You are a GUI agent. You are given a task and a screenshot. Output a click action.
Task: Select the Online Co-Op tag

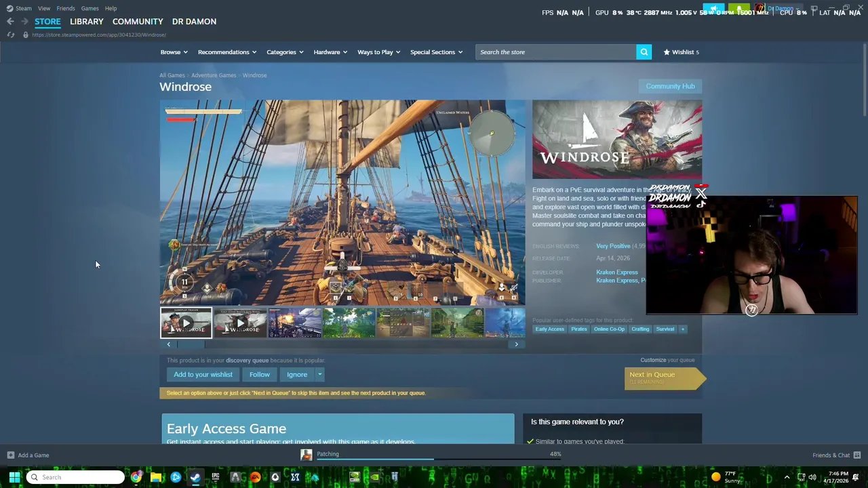click(x=609, y=329)
